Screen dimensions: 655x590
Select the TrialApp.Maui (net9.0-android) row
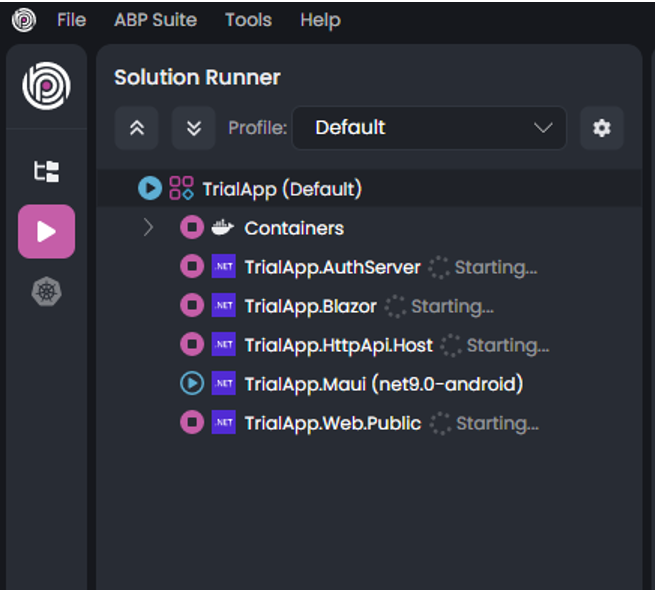[x=384, y=384]
